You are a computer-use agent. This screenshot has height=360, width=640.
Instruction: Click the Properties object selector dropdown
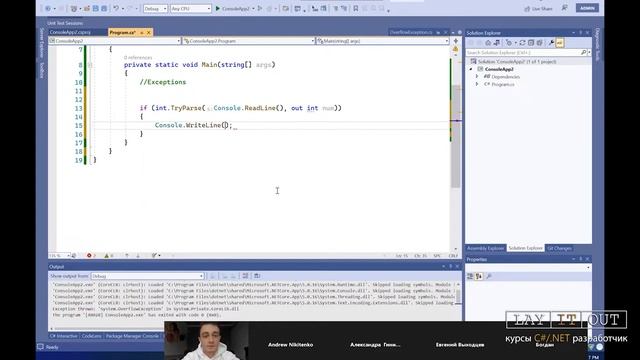pos(528,268)
